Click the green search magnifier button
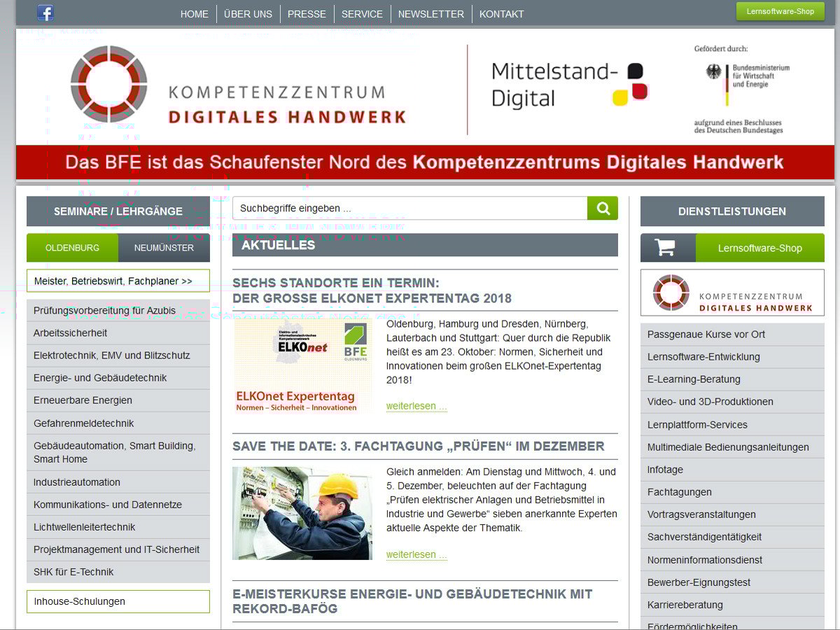 (603, 208)
